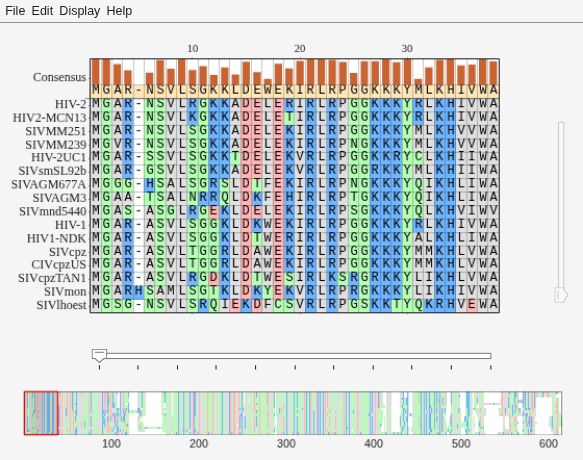Screen dimensions: 583x460
Task: Click overview axis label 600
Action: click(548, 444)
